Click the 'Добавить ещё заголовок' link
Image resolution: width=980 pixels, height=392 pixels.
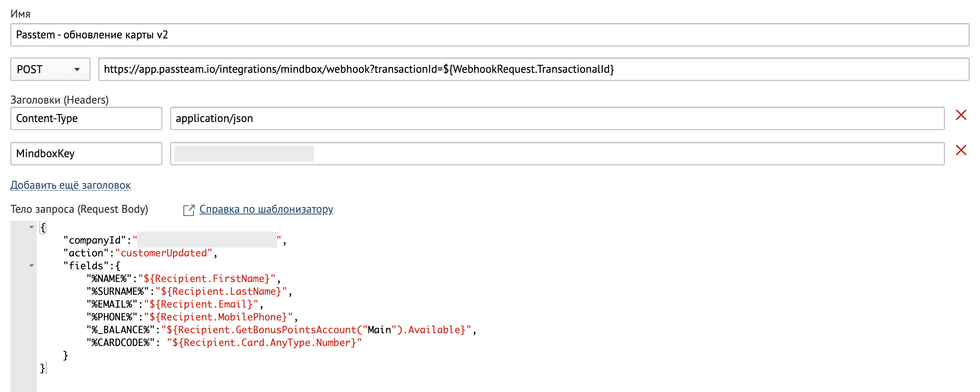coord(71,185)
